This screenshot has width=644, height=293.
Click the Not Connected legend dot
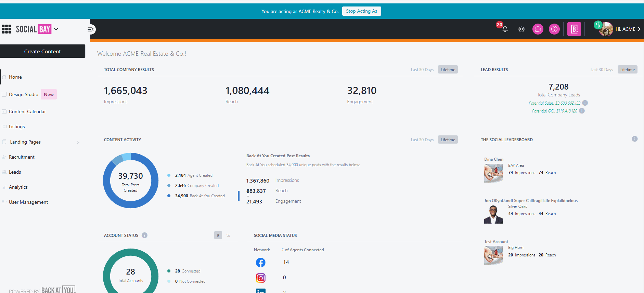click(169, 281)
